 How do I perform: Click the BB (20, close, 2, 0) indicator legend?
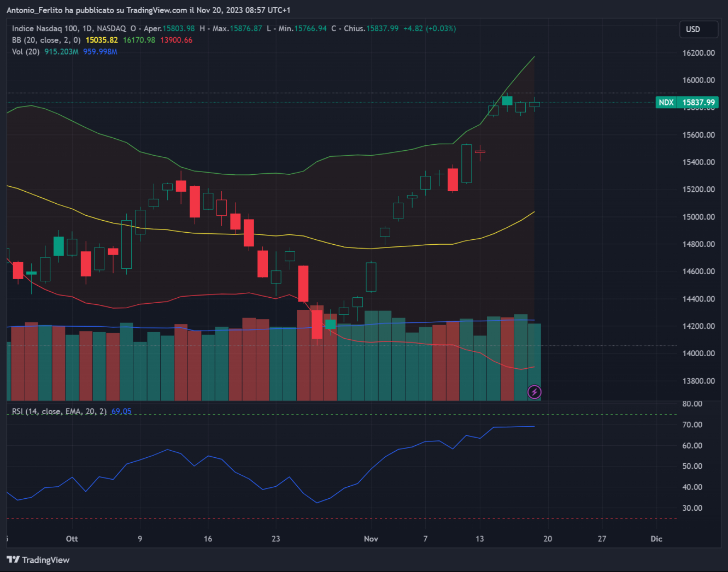click(x=46, y=40)
